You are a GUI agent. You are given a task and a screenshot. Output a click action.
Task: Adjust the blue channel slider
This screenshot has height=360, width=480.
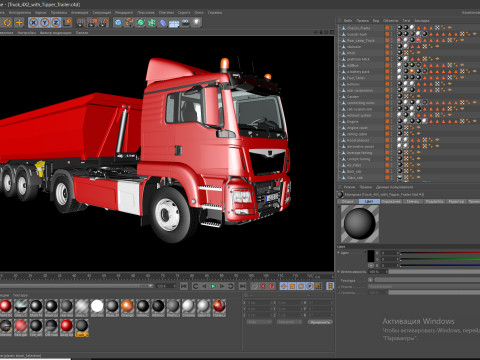pos(440,265)
